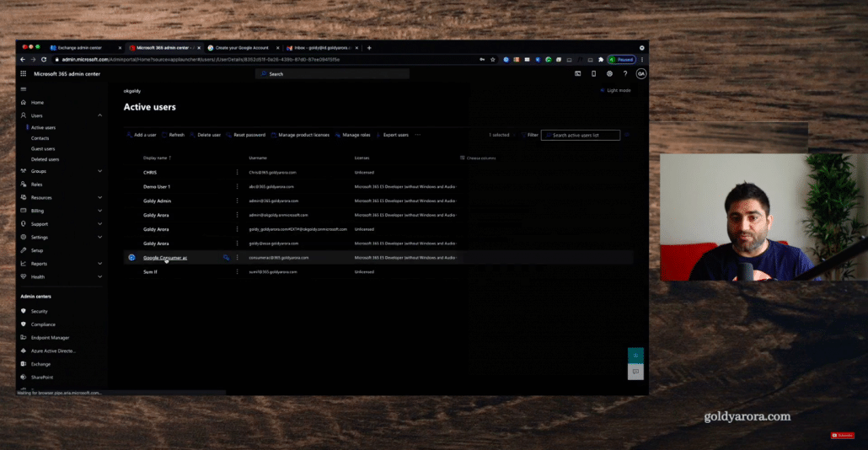Bookmark page with the star icon
The height and width of the screenshot is (450, 868).
coord(493,60)
